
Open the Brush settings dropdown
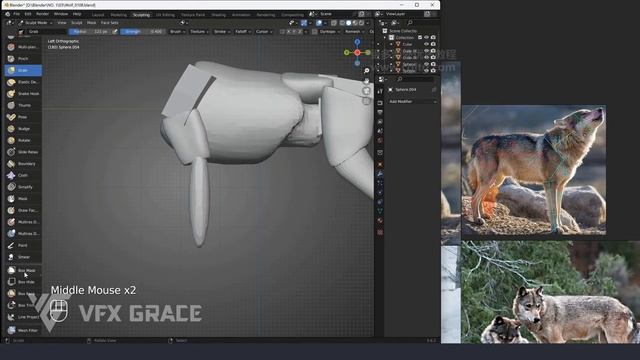(x=178, y=31)
